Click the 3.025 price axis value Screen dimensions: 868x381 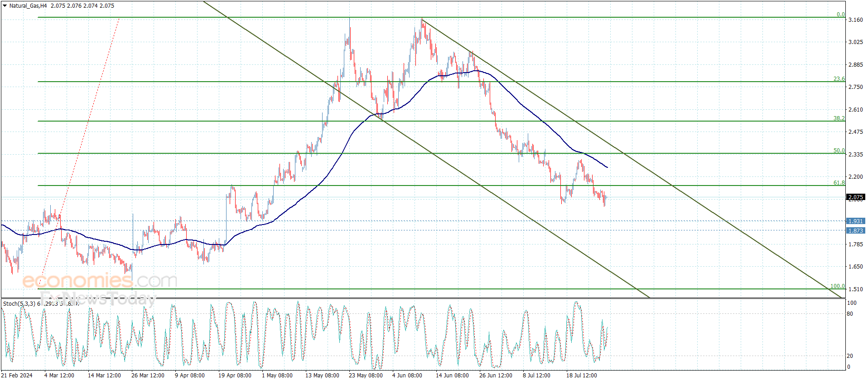pyautogui.click(x=855, y=42)
